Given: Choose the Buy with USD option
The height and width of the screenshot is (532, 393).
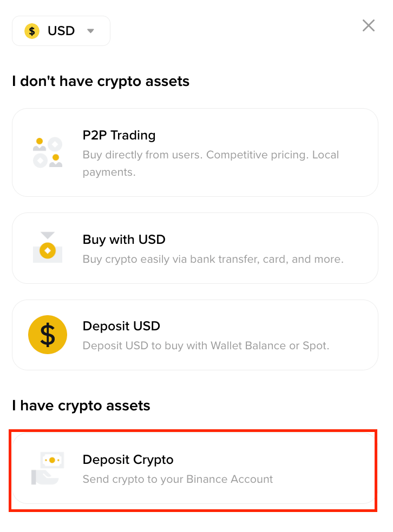Looking at the screenshot, I should click(x=195, y=248).
